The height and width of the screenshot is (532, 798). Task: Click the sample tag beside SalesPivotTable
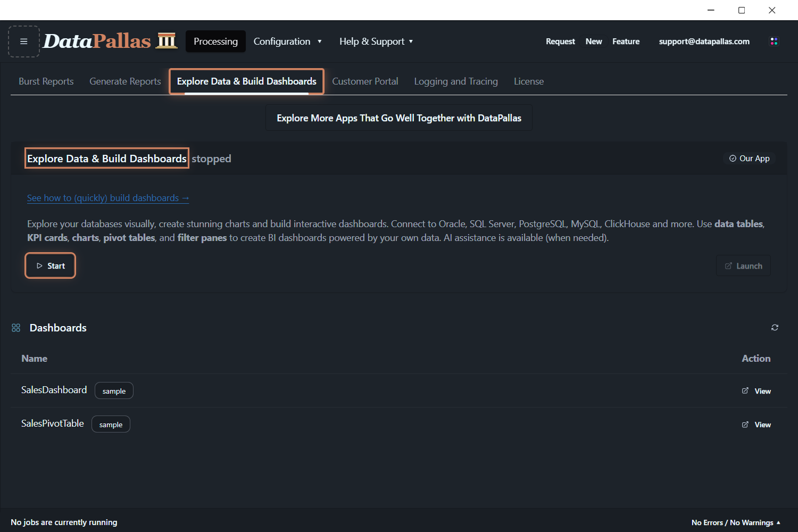point(111,425)
